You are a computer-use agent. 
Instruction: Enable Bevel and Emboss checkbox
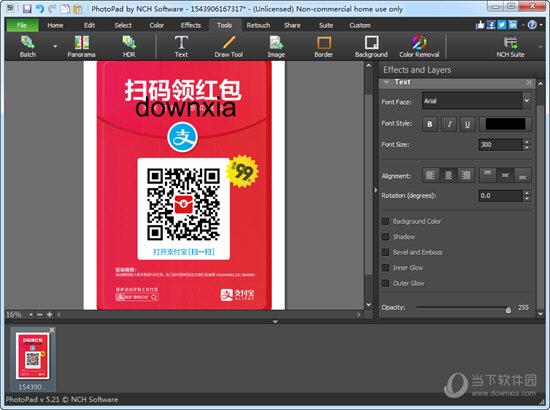pyautogui.click(x=385, y=252)
